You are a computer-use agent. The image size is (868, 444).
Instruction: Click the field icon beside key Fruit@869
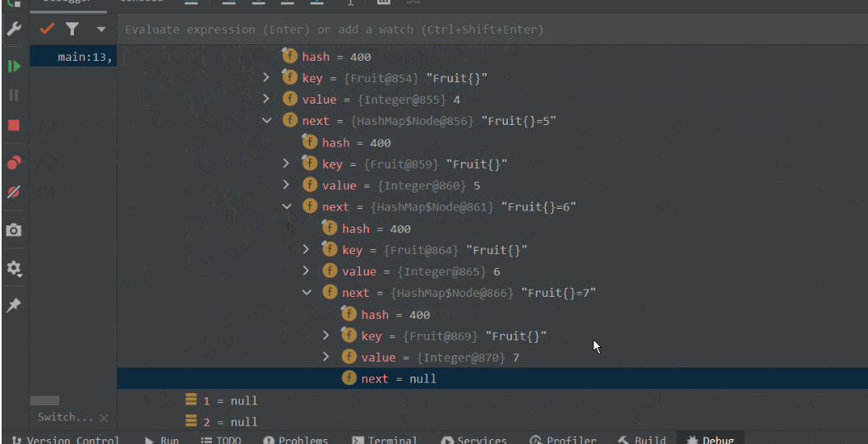pos(349,335)
